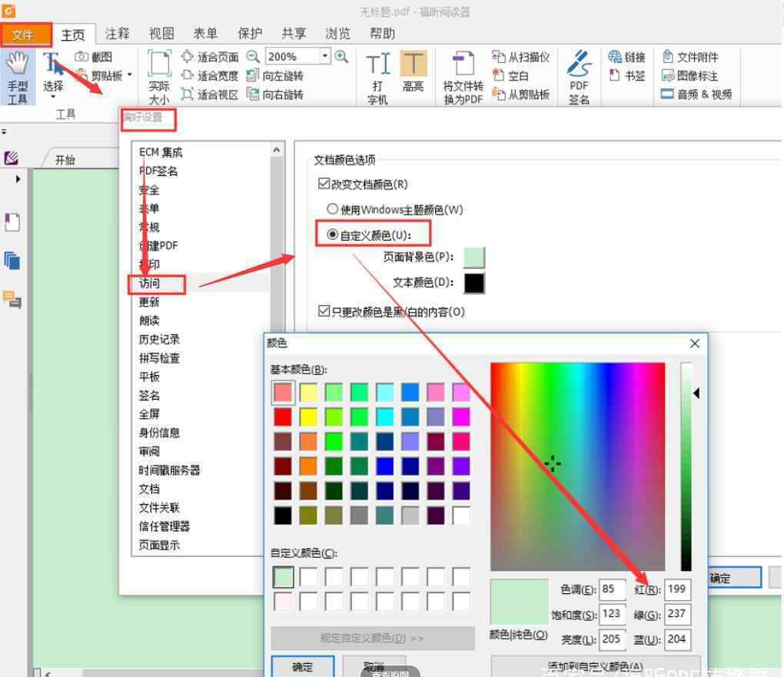
Task: Choose Fit Width (适合宽度)
Action: coord(210,75)
